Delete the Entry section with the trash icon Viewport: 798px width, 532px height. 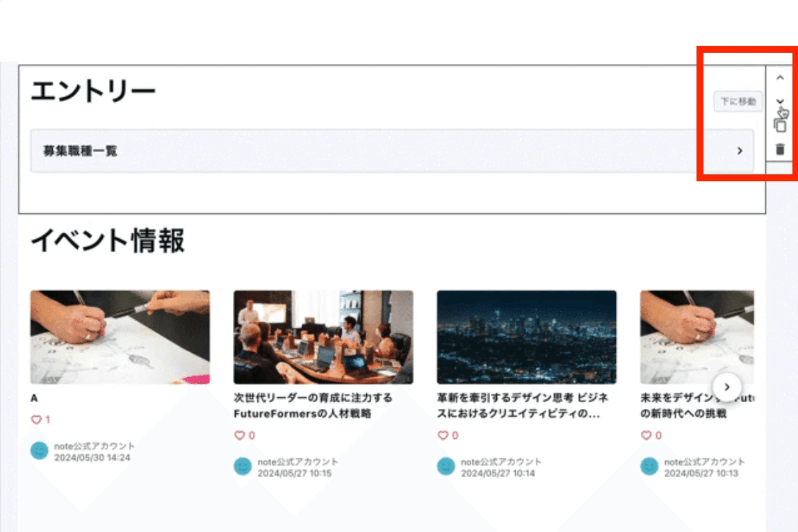coord(780,149)
